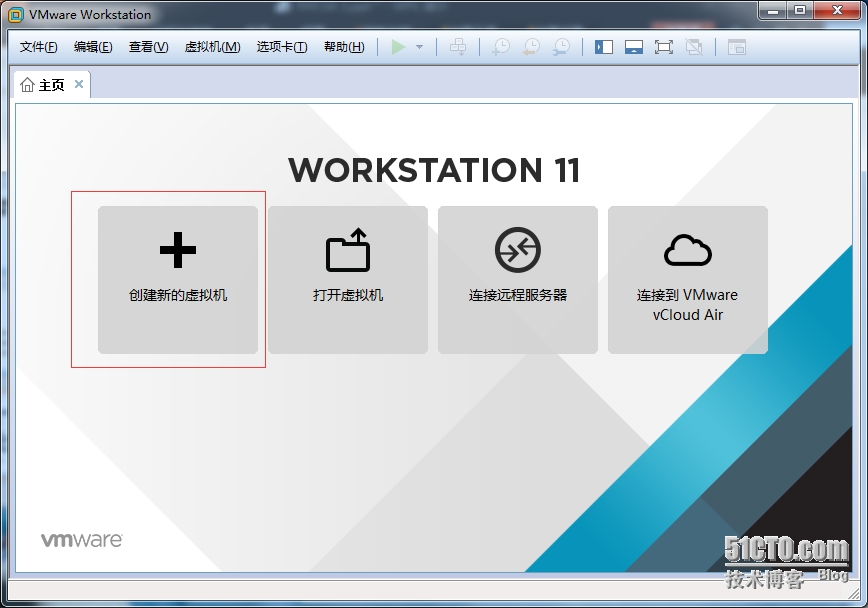The height and width of the screenshot is (608, 868).
Task: Open the 查看(V) menu
Action: coord(148,47)
